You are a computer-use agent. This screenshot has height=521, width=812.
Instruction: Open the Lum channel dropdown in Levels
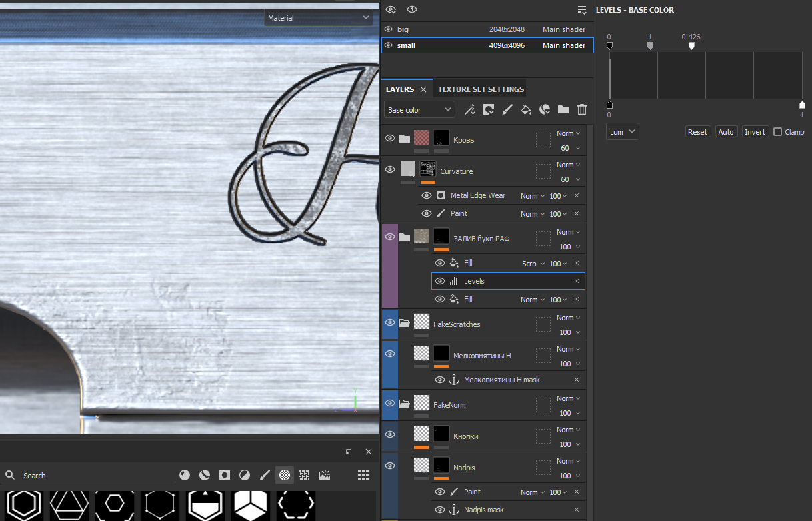tap(623, 132)
